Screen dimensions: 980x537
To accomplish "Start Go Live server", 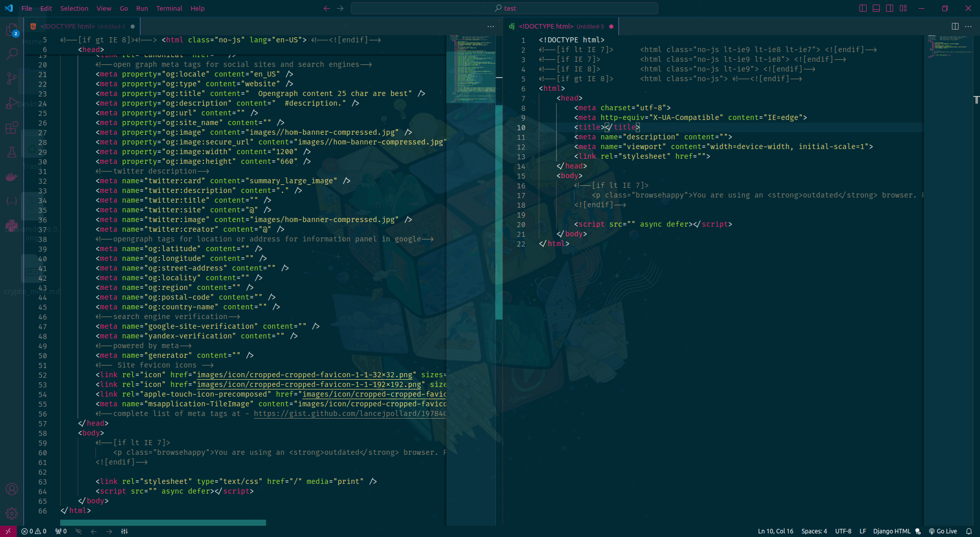I will click(x=943, y=531).
